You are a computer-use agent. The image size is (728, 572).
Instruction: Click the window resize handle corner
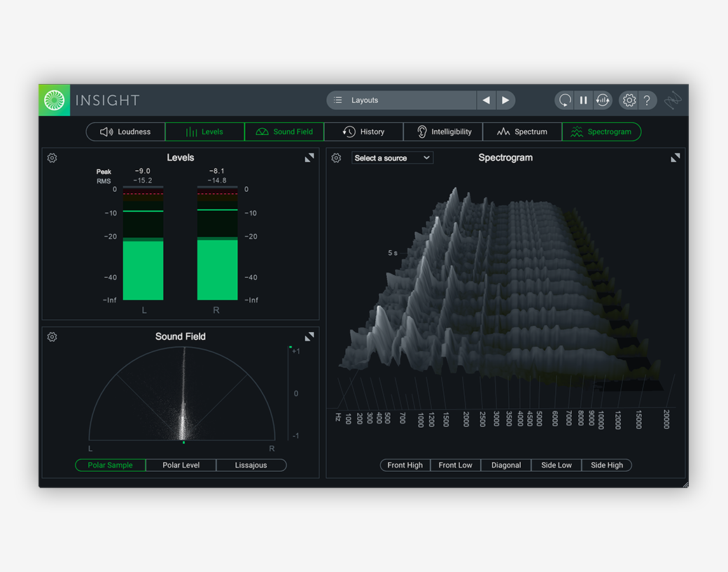tap(685, 484)
